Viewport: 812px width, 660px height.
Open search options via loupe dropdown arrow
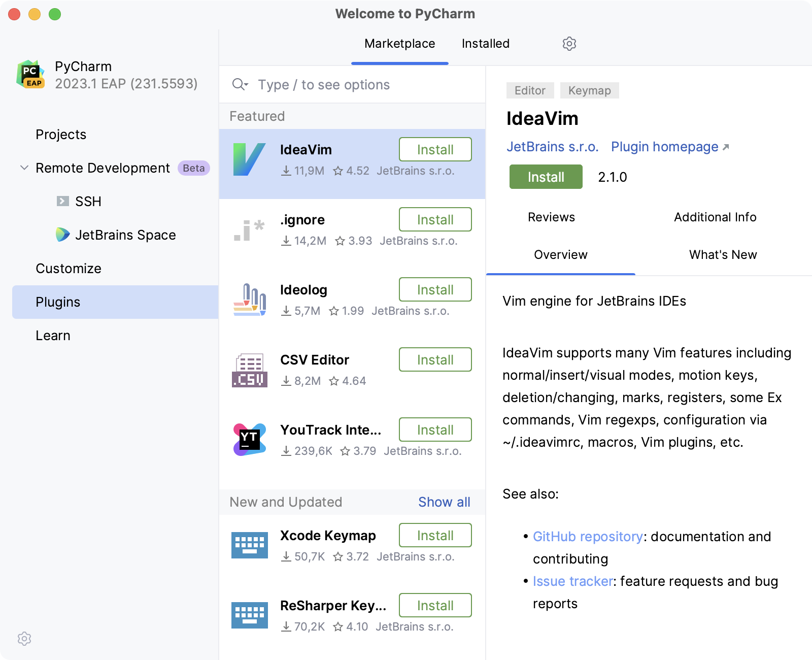pyautogui.click(x=245, y=87)
